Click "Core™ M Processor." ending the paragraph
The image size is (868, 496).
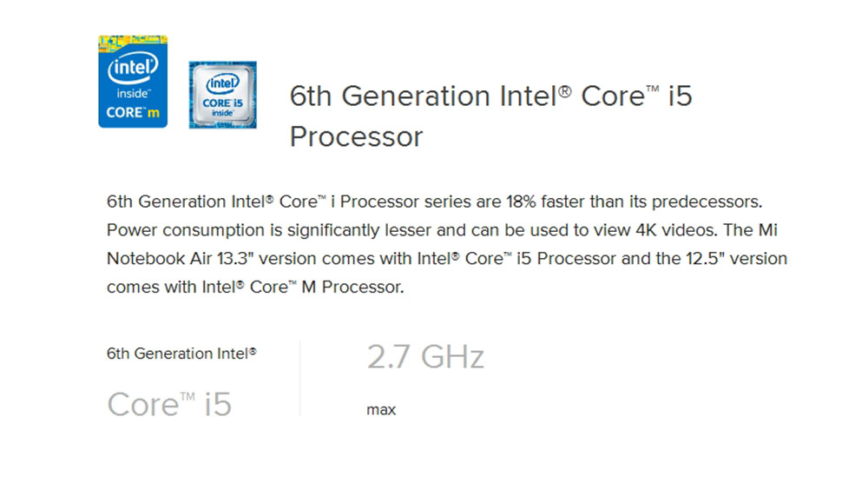[x=326, y=288]
